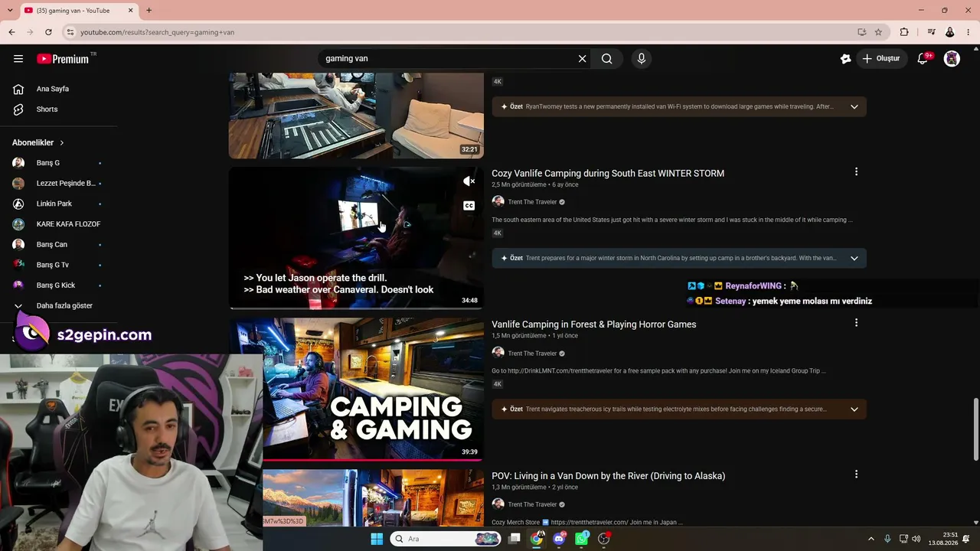Open more options for Alaska van video

(856, 474)
